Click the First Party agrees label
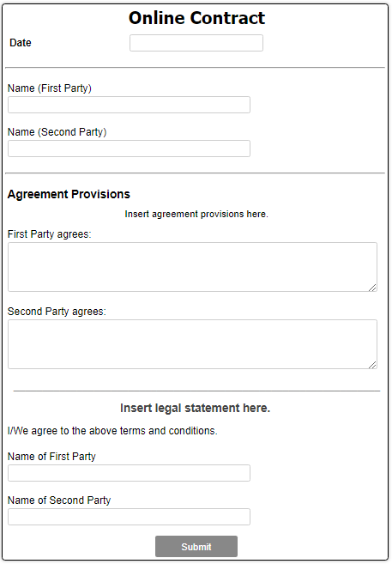The height and width of the screenshot is (564, 392). [x=50, y=234]
